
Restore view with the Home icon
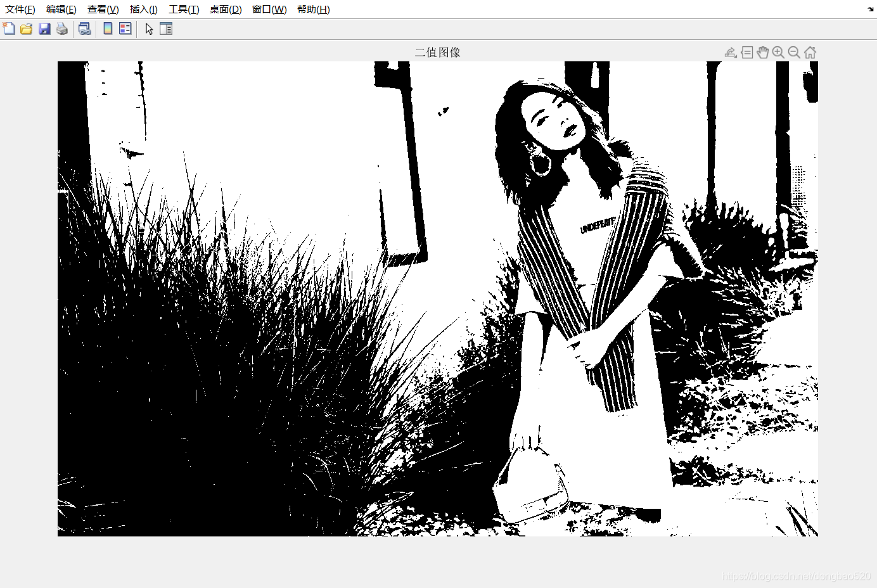[x=810, y=53]
